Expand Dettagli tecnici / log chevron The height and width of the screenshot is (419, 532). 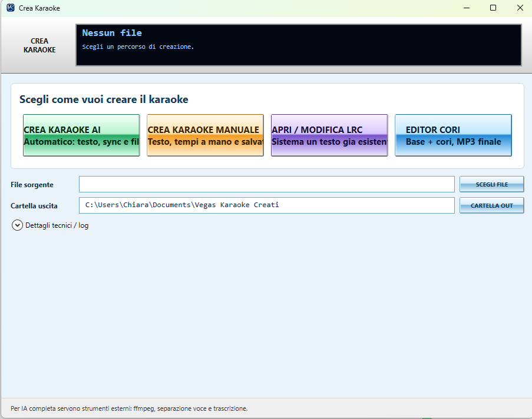pyautogui.click(x=17, y=225)
